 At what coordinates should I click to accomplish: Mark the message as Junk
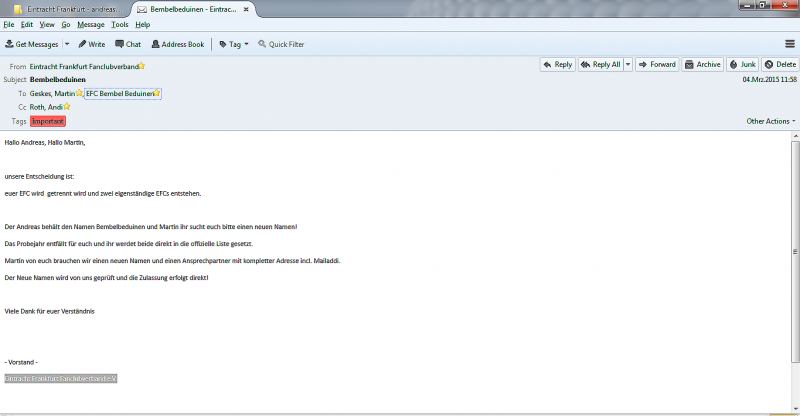(x=742, y=64)
